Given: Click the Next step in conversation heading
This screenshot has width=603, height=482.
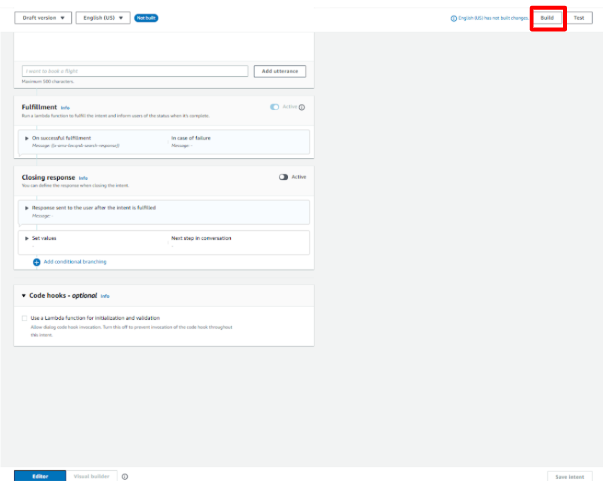Looking at the screenshot, I should click(x=201, y=238).
